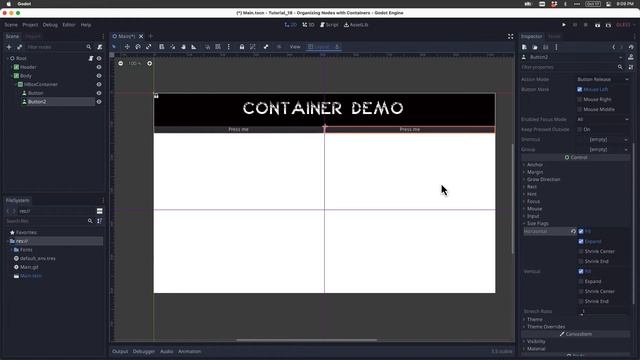Instance a child scene with link icon
640x360 pixels.
point(20,47)
